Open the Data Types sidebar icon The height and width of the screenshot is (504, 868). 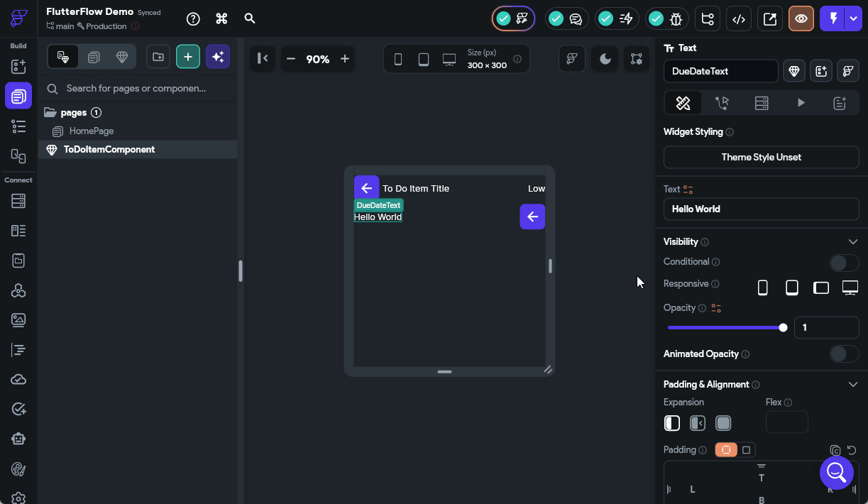pos(18,231)
